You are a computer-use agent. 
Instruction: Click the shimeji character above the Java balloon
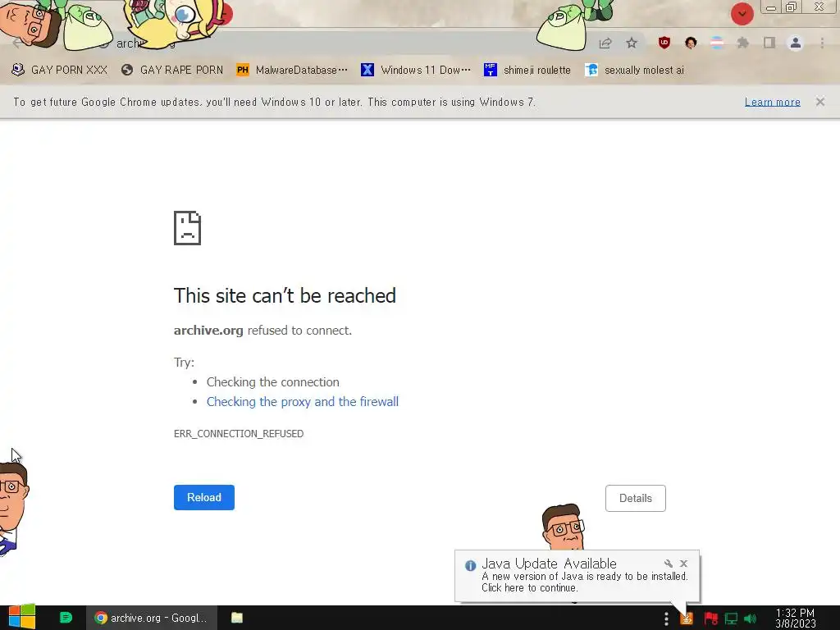point(563,526)
